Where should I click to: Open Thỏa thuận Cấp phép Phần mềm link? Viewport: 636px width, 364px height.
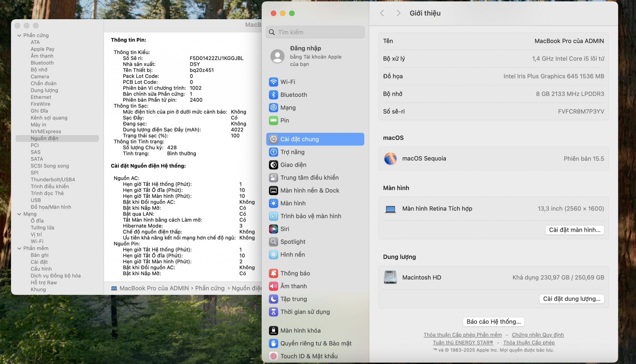click(463, 335)
